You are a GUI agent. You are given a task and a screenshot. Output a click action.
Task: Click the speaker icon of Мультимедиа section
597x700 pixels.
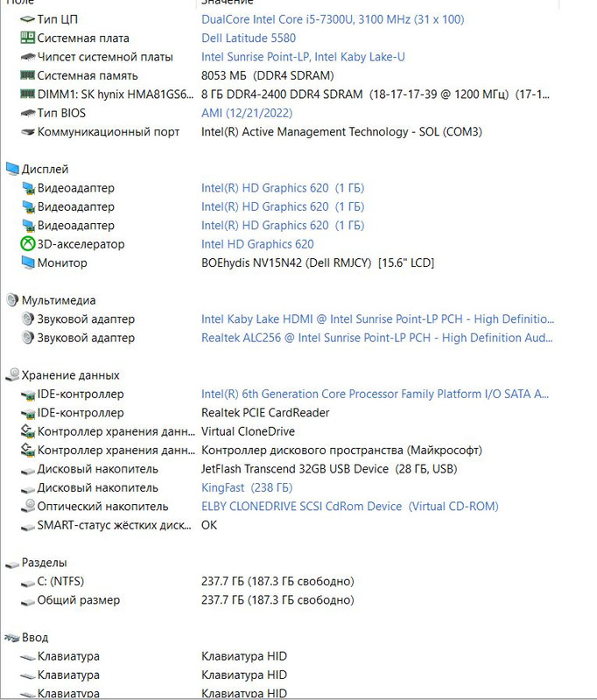point(12,300)
